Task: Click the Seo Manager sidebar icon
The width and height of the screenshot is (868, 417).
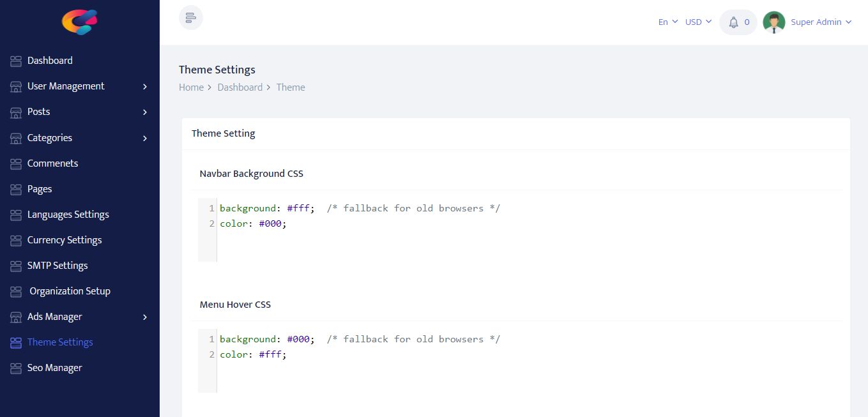Action: pos(16,368)
